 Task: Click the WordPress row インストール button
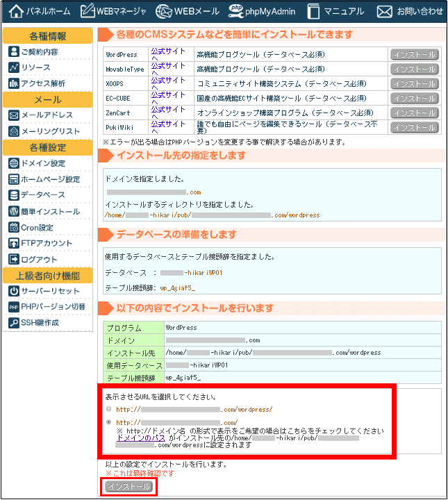[415, 55]
